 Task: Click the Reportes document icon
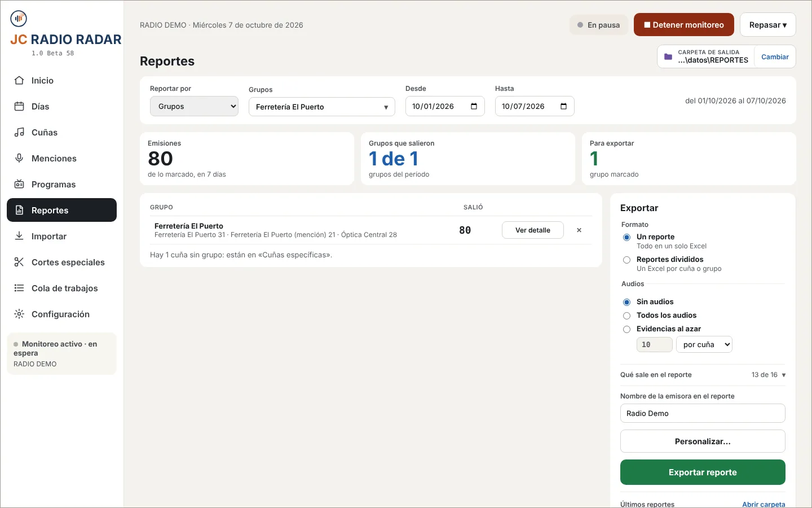(19, 211)
